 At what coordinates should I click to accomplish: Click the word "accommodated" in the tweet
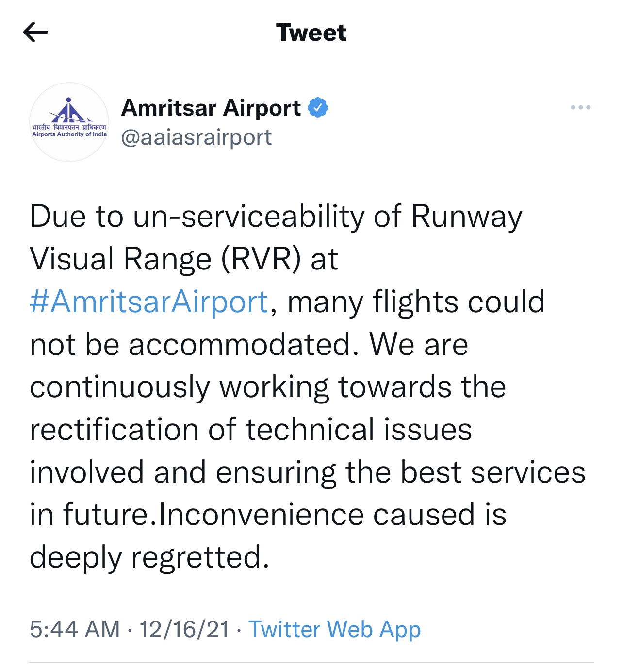click(240, 344)
